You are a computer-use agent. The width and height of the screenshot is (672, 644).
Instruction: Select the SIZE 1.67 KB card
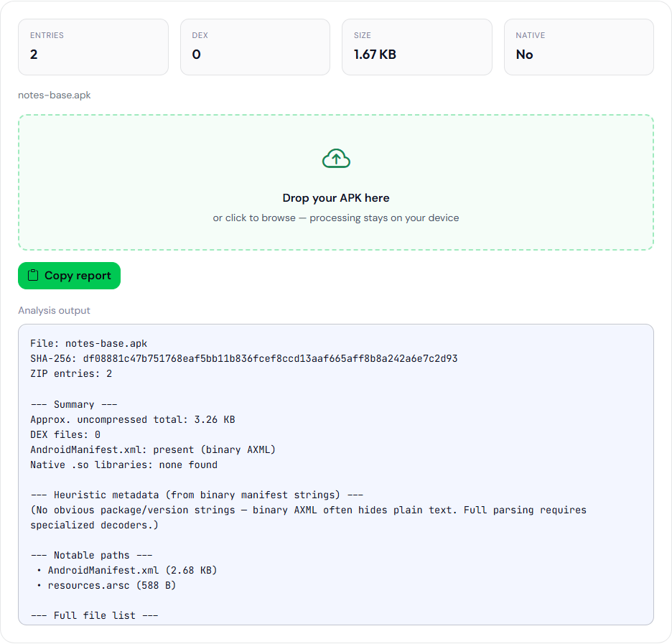pyautogui.click(x=417, y=47)
